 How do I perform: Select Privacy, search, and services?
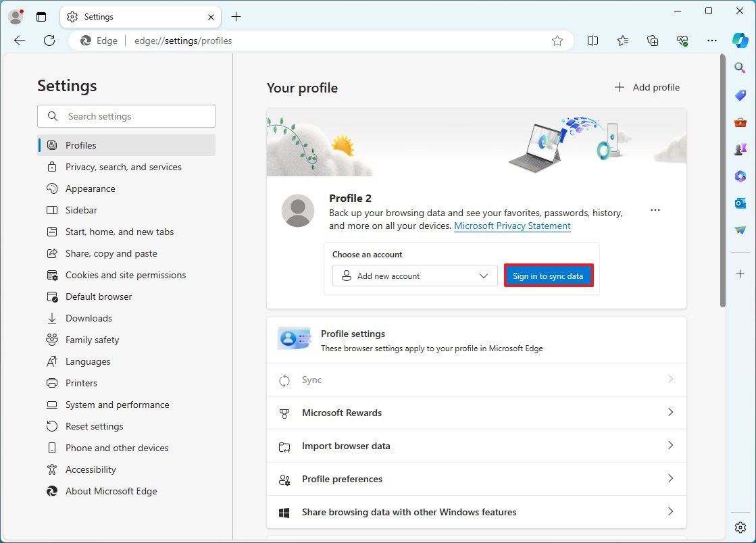(x=122, y=167)
